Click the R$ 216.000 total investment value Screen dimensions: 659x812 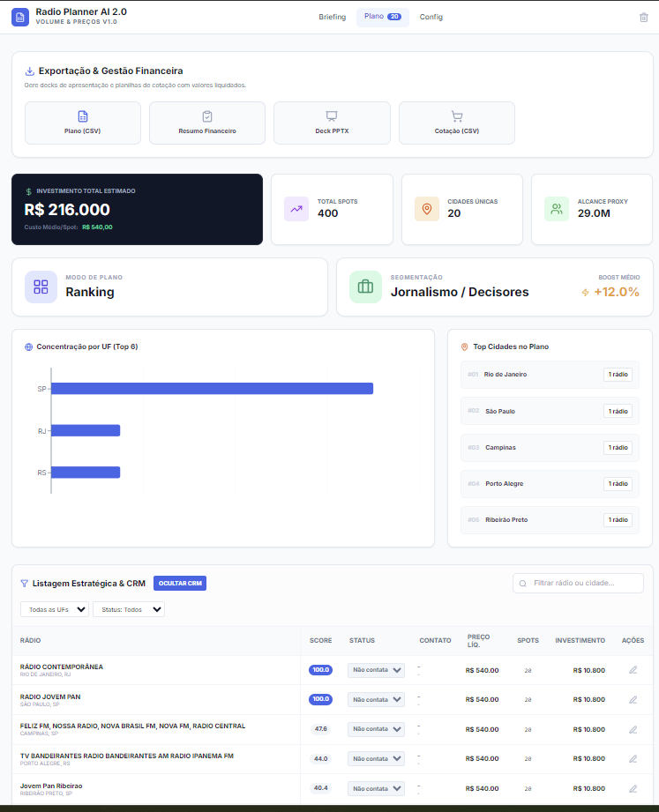[x=67, y=210]
